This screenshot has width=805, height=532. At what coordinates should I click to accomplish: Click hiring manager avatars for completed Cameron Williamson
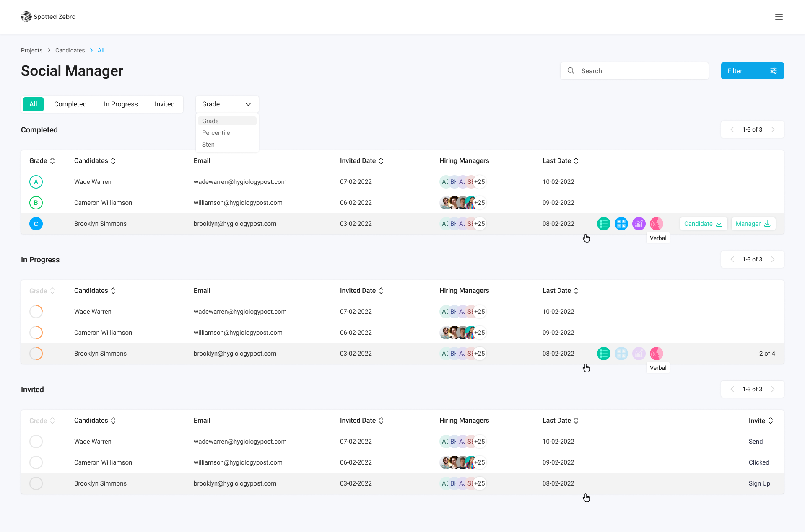coord(462,203)
